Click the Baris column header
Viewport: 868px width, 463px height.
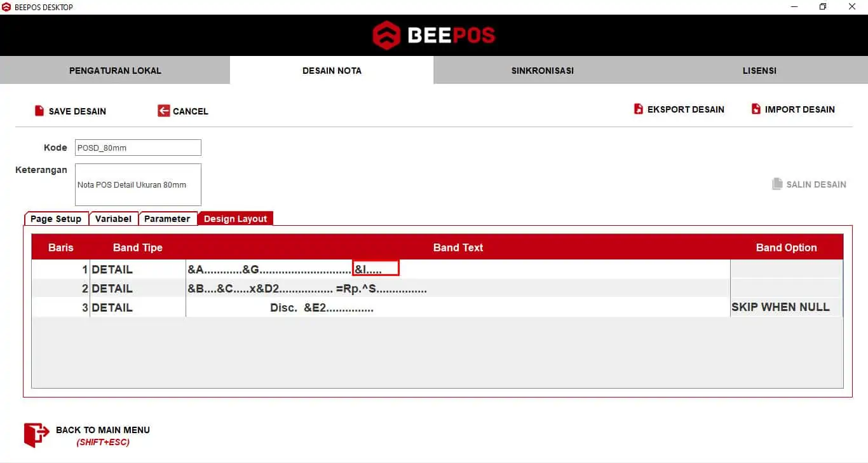click(x=61, y=247)
